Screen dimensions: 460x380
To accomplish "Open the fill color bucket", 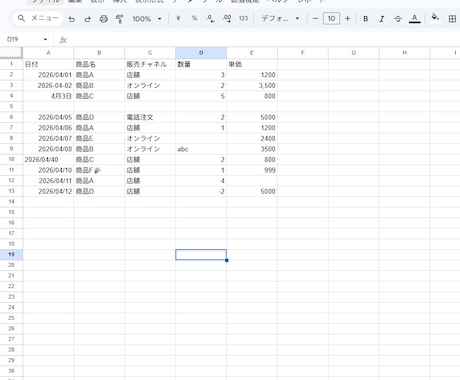I will point(435,17).
